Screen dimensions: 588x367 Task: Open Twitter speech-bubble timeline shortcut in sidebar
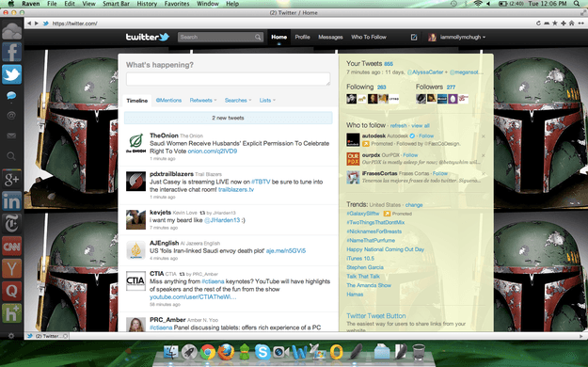[x=11, y=96]
